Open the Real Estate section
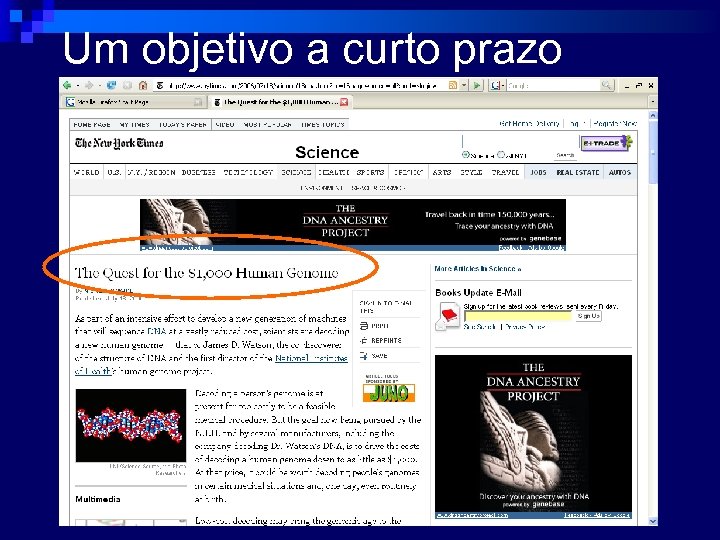This screenshot has width=720, height=540. point(578,172)
